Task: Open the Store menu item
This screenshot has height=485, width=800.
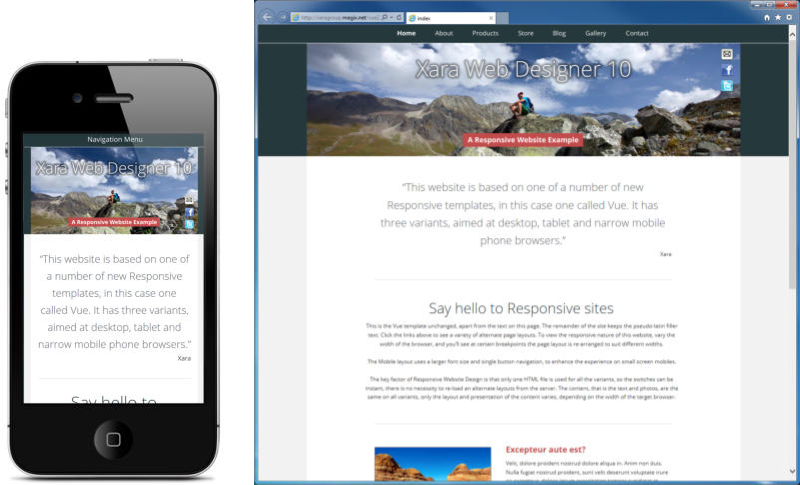Action: tap(526, 33)
